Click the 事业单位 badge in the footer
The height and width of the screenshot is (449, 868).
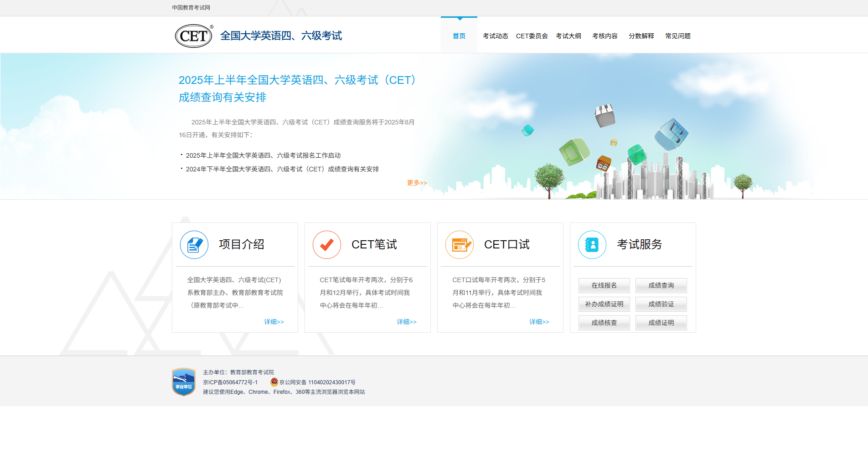[x=184, y=381]
